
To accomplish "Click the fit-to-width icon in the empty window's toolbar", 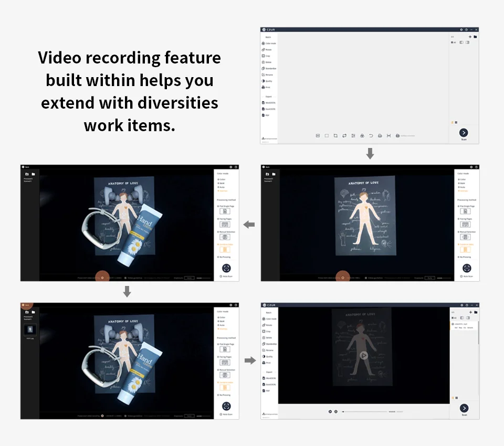I will point(388,136).
